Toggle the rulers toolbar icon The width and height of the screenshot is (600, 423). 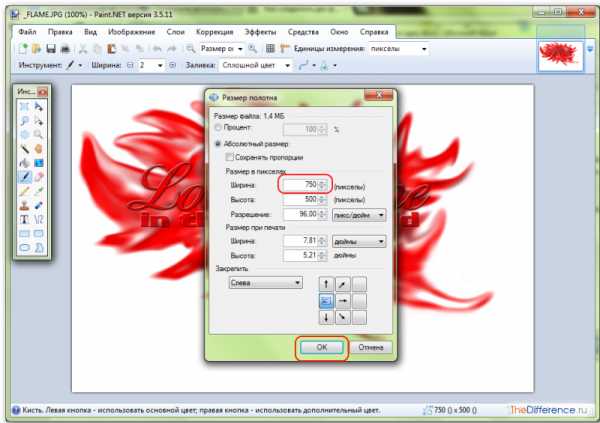pyautogui.click(x=284, y=49)
